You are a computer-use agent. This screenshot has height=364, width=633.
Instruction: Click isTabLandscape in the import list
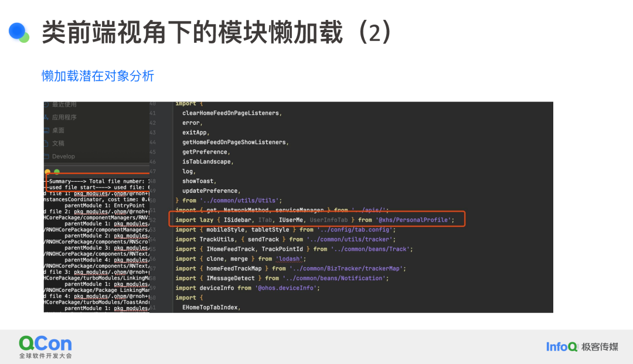206,161
